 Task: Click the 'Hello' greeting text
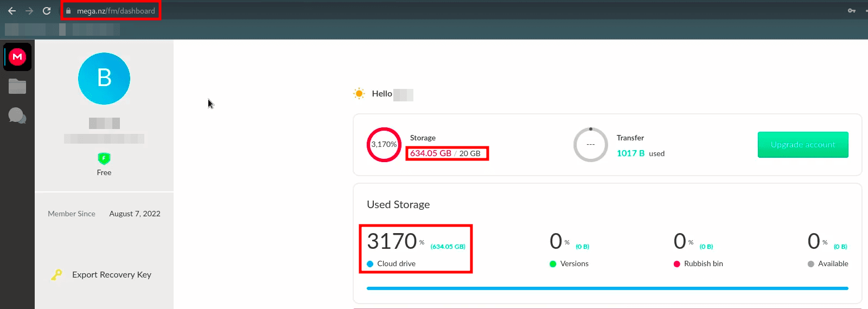click(x=382, y=94)
